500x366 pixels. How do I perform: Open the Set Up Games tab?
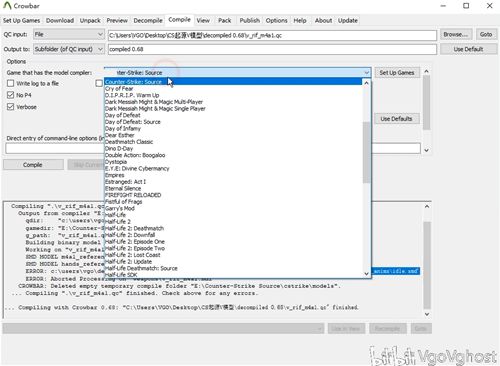tap(22, 21)
